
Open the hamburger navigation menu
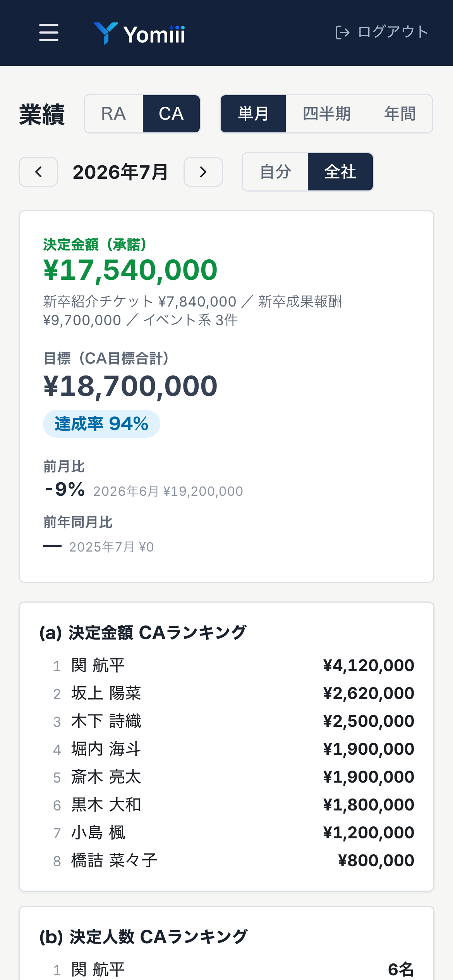(x=49, y=33)
